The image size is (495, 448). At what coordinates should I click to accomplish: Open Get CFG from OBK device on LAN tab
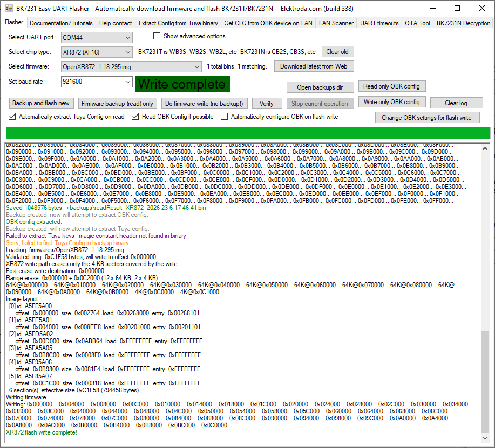(x=268, y=23)
